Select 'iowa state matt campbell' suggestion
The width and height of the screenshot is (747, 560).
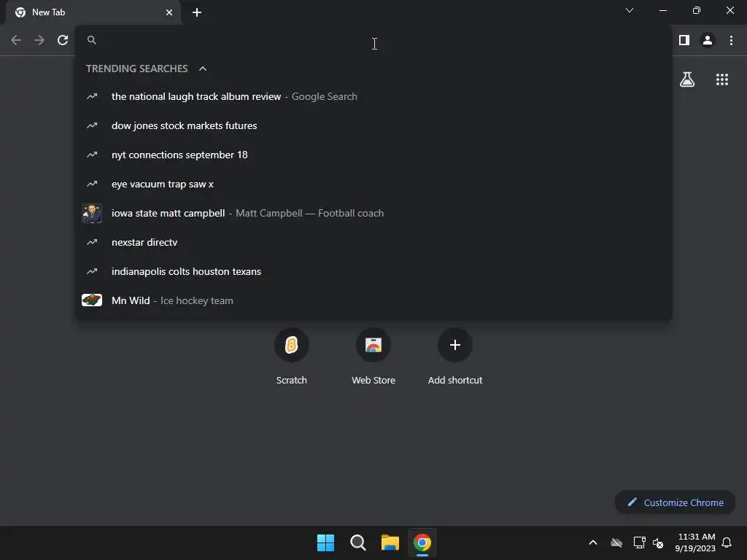(373, 213)
